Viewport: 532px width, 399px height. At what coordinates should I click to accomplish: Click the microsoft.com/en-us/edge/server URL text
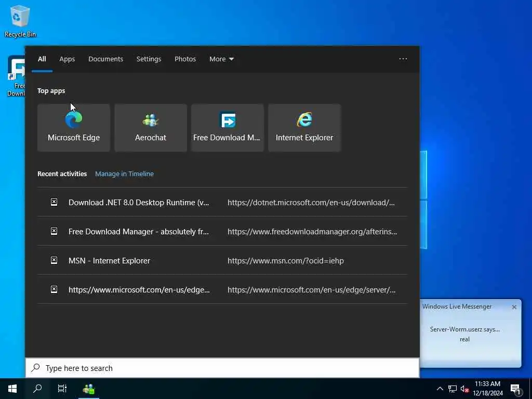(312, 290)
